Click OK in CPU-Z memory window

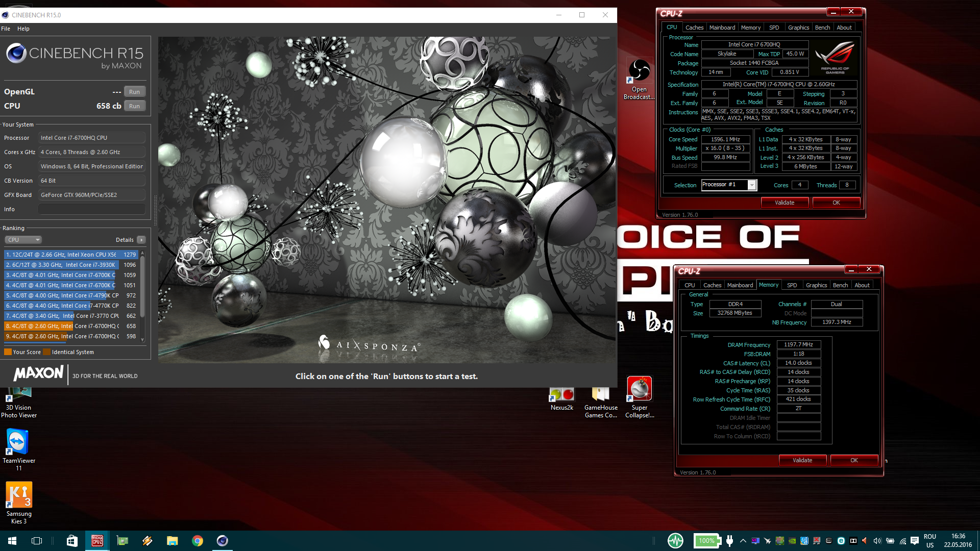tap(854, 460)
